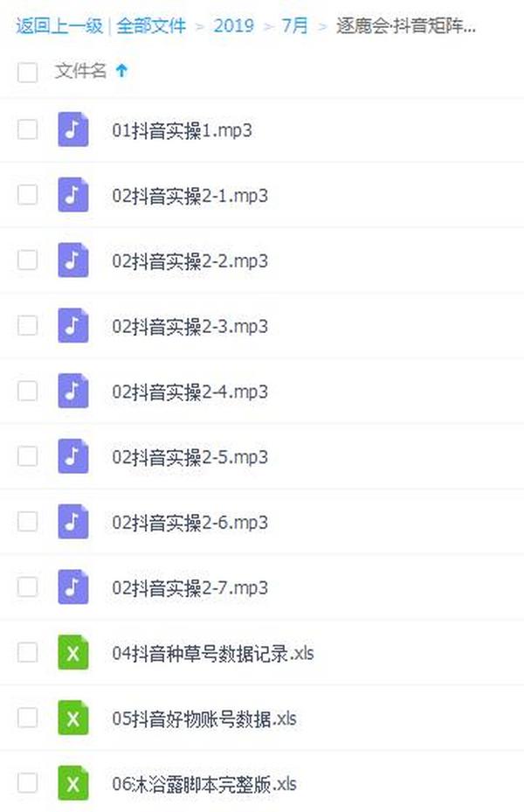Click the music icon next to 02抖音实操2-7.mp3
Image resolution: width=524 pixels, height=812 pixels.
73,586
